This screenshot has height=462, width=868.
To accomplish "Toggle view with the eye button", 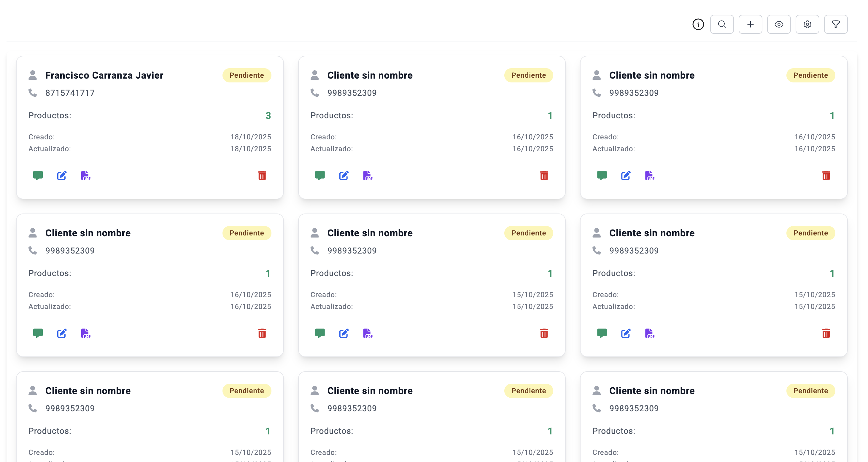I will click(778, 24).
